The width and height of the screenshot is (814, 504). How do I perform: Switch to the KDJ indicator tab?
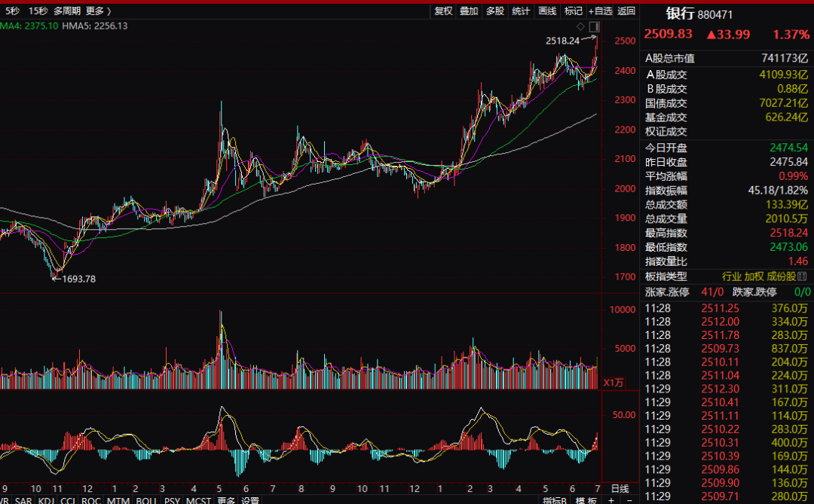[x=47, y=500]
